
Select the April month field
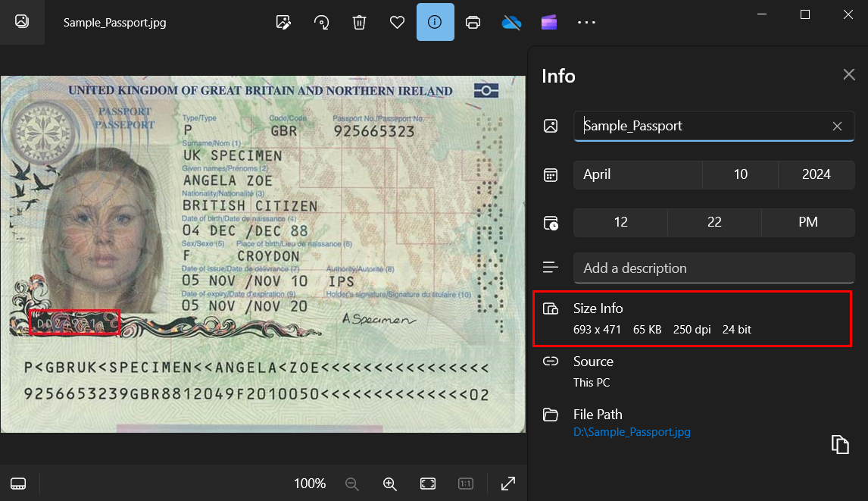[637, 174]
